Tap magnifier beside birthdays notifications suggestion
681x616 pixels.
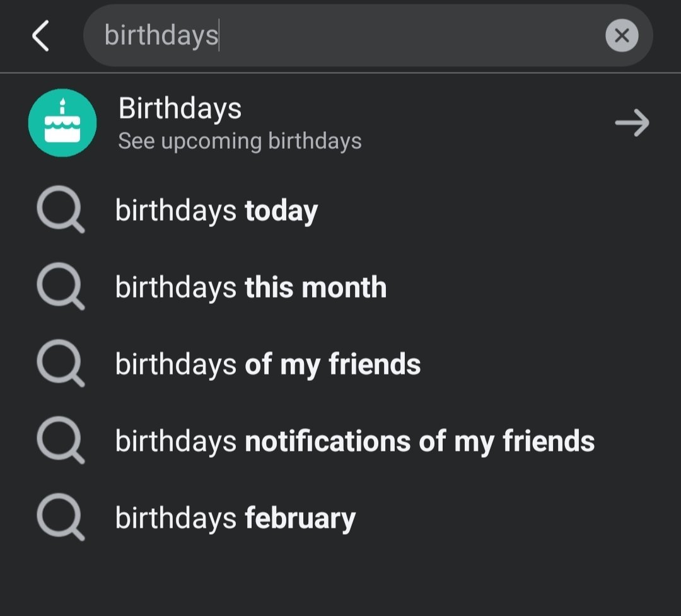click(60, 442)
